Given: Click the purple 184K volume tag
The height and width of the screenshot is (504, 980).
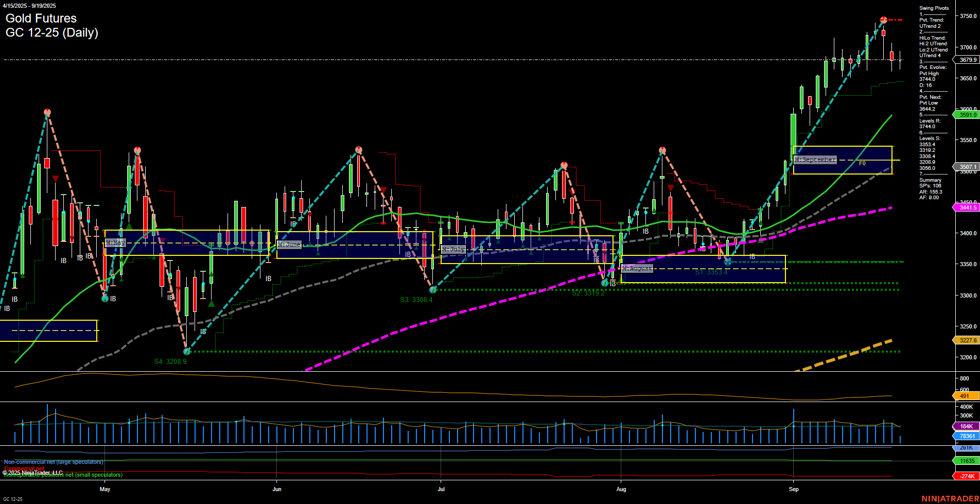Looking at the screenshot, I should 966,426.
